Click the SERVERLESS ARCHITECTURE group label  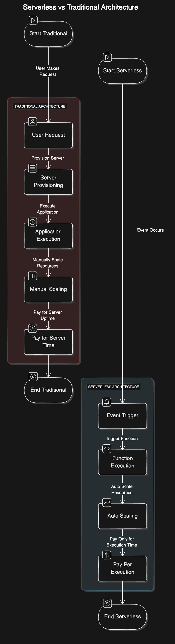coord(114,387)
